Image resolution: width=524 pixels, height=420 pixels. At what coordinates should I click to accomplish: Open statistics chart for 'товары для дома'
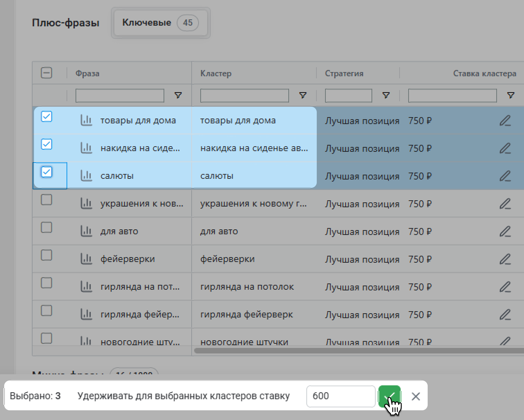point(86,120)
